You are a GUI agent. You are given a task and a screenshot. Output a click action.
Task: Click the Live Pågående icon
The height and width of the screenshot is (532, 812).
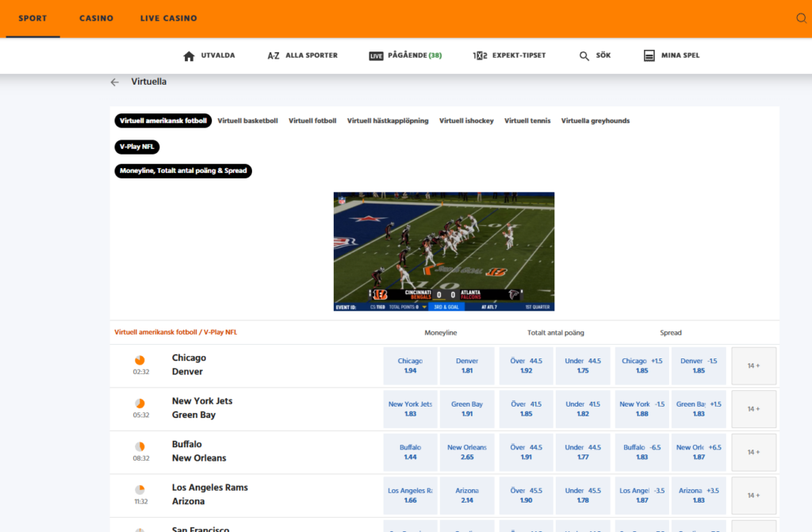click(376, 55)
